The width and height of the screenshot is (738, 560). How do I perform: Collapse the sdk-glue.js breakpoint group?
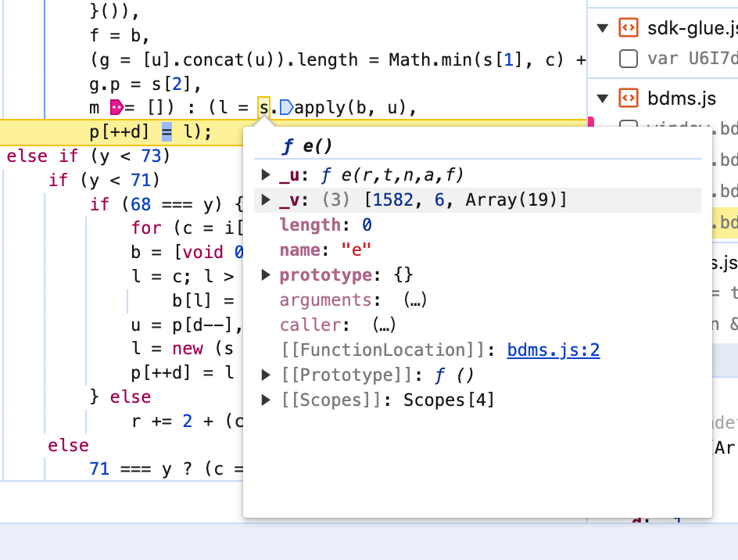[602, 29]
